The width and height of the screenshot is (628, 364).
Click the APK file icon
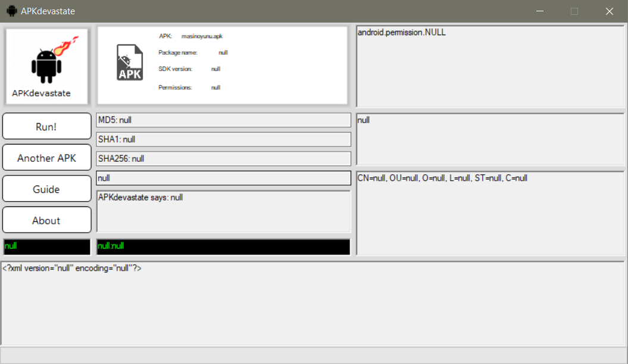129,62
